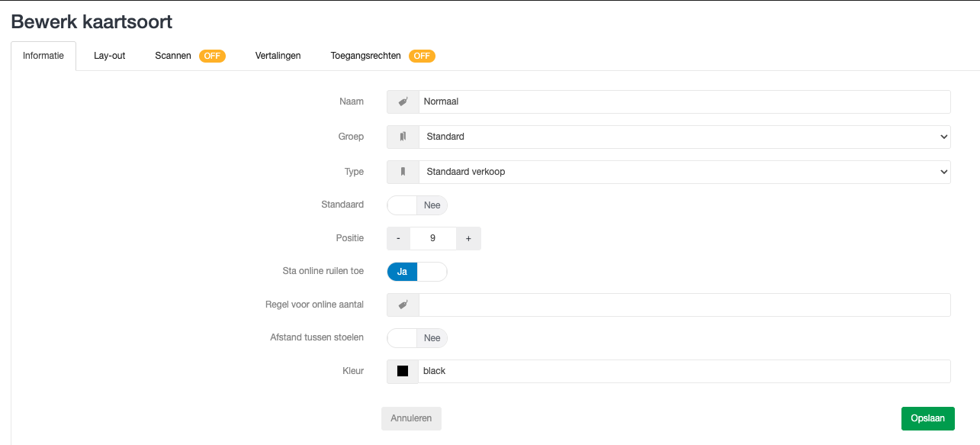The image size is (980, 445).
Task: Open the black color swatch picker for Kleur
Action: coord(403,371)
